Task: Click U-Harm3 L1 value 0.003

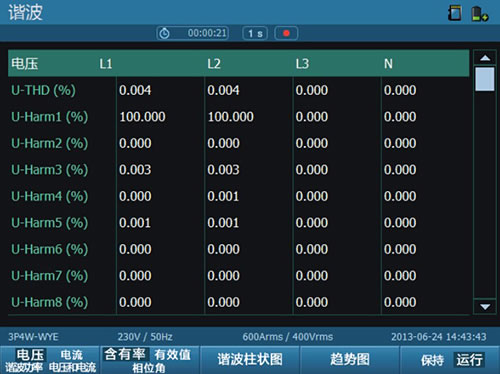Action: [135, 170]
